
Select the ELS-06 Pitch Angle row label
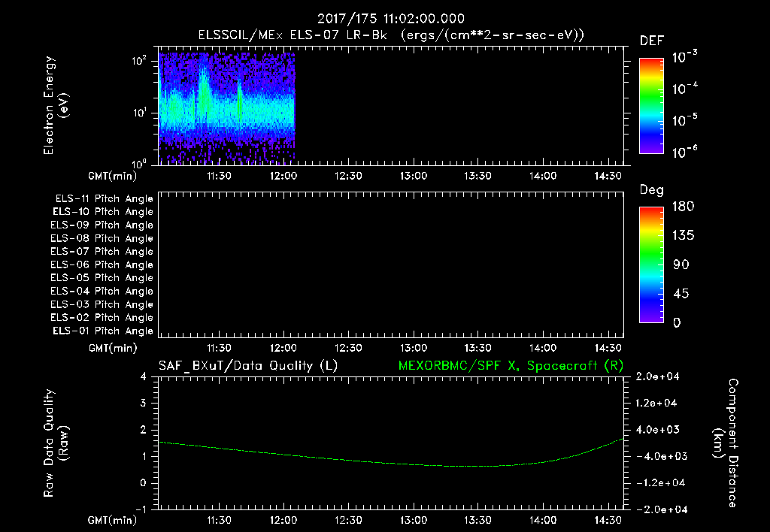coord(102,265)
